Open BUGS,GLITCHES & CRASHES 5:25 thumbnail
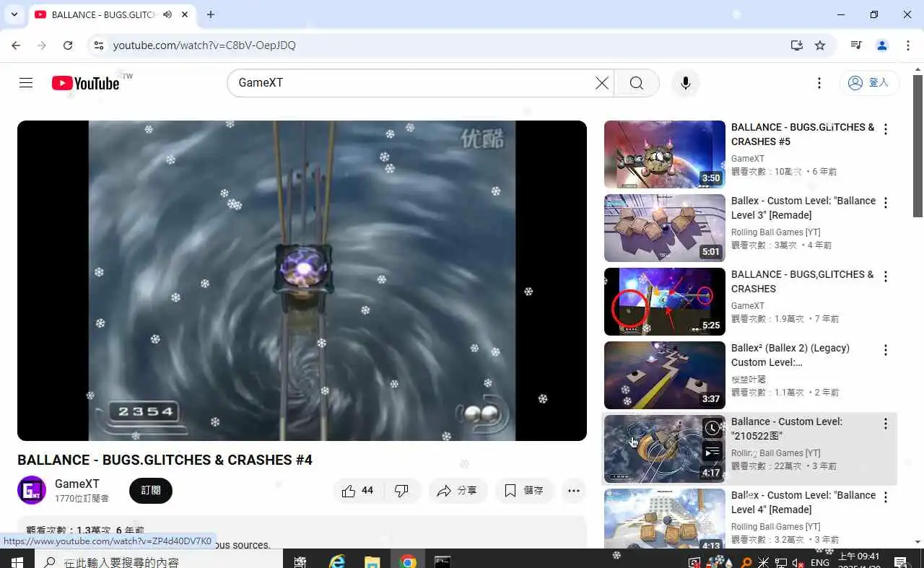 point(664,302)
